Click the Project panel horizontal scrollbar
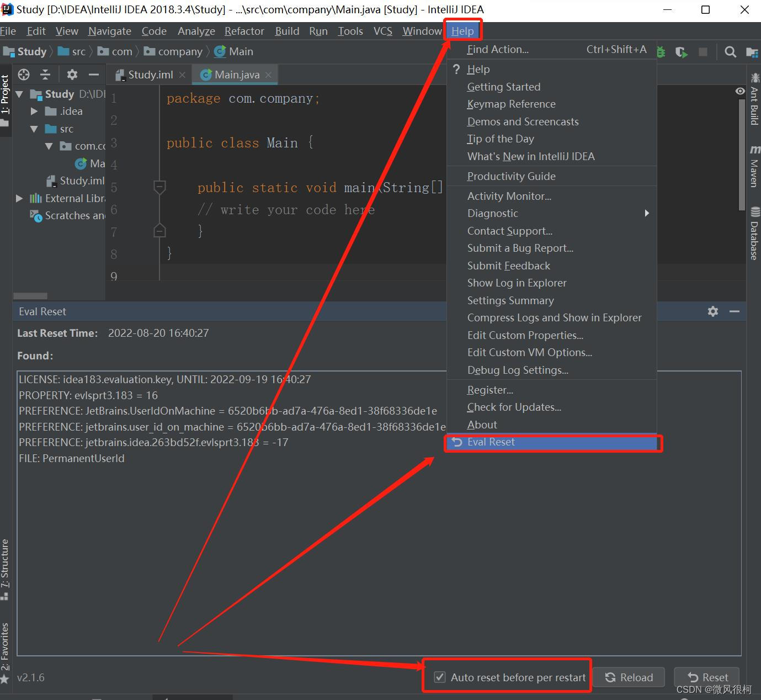Viewport: 761px width, 700px height. [x=30, y=296]
